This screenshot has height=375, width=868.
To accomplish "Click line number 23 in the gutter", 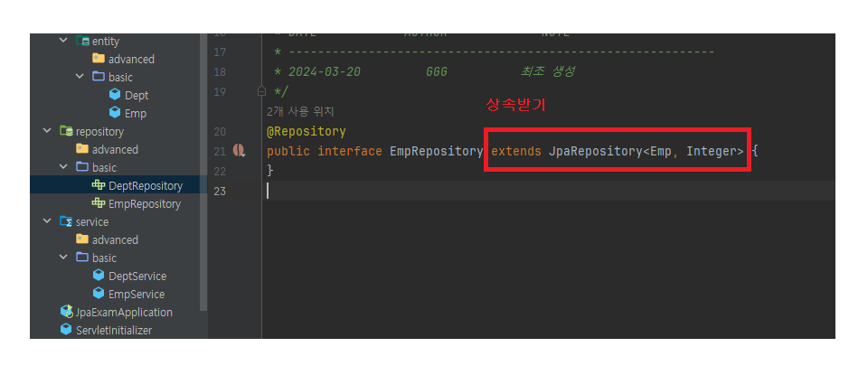I will [x=220, y=192].
